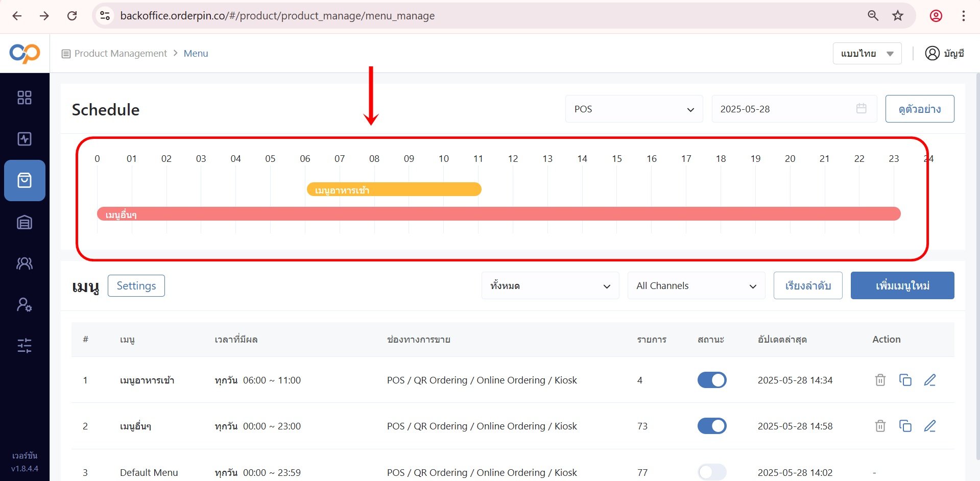Click the เพิ่มเมนูใหม่ add menu button

pyautogui.click(x=902, y=285)
